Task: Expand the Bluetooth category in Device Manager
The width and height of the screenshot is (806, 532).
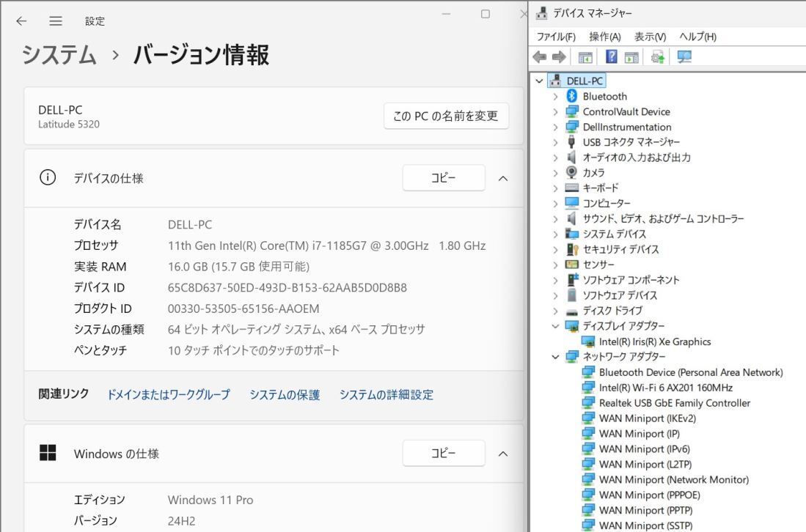Action: (x=556, y=96)
